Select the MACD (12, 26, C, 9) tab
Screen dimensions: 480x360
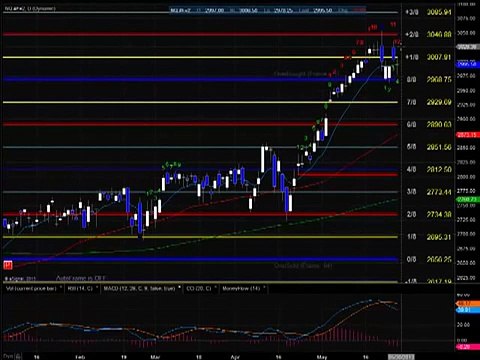coord(139,288)
